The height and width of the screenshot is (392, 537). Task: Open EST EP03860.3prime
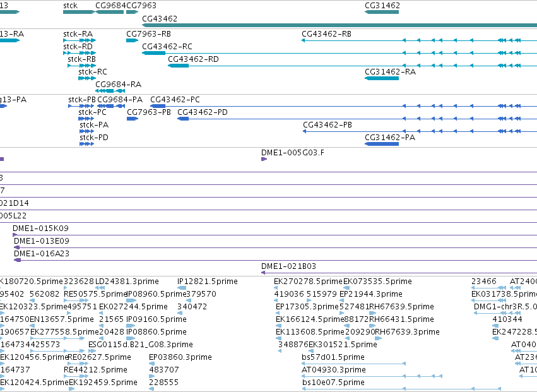(x=180, y=357)
